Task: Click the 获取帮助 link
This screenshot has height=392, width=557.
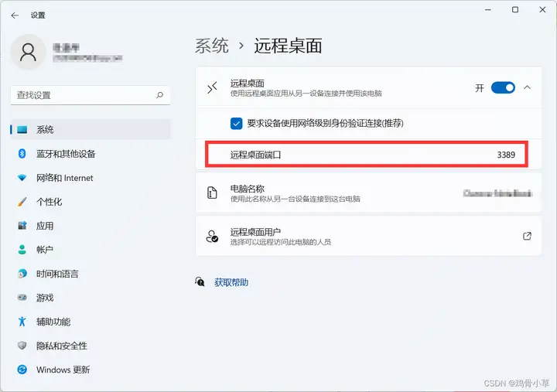Action: point(231,282)
